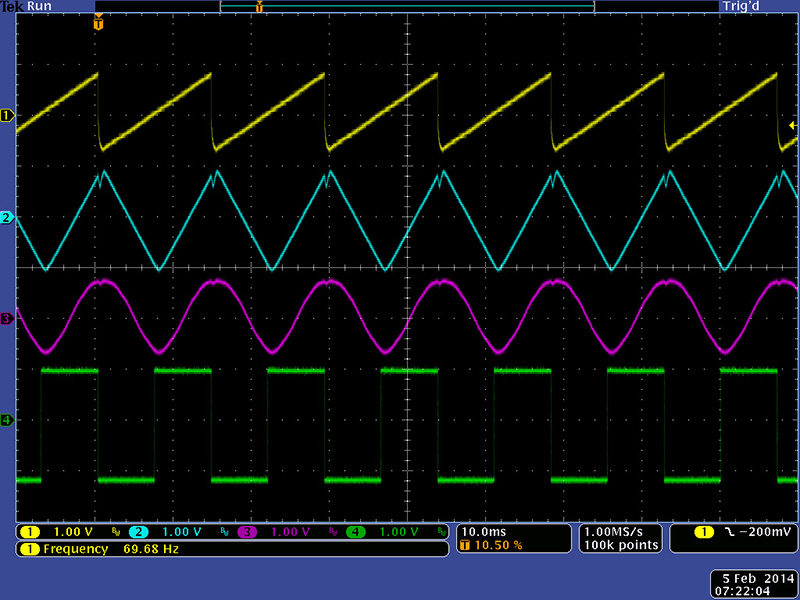Image resolution: width=800 pixels, height=600 pixels.
Task: Click the magenta channel 3 ground marker
Action: coord(7,318)
